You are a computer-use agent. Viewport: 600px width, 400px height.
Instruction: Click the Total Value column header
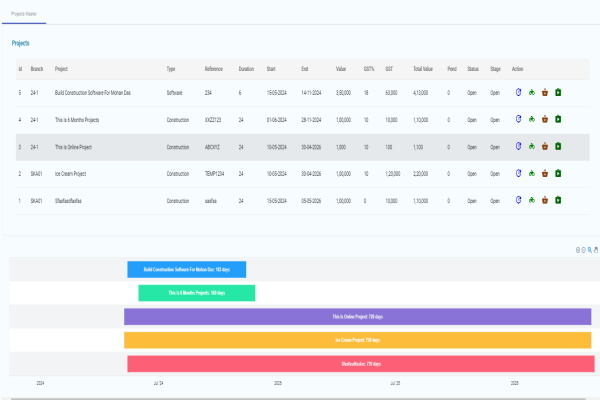pos(422,68)
